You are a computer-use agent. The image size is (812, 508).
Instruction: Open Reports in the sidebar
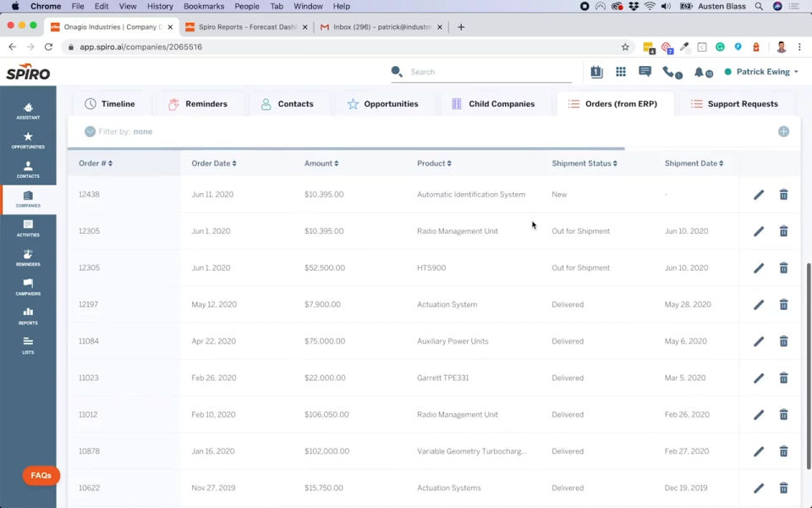28,316
